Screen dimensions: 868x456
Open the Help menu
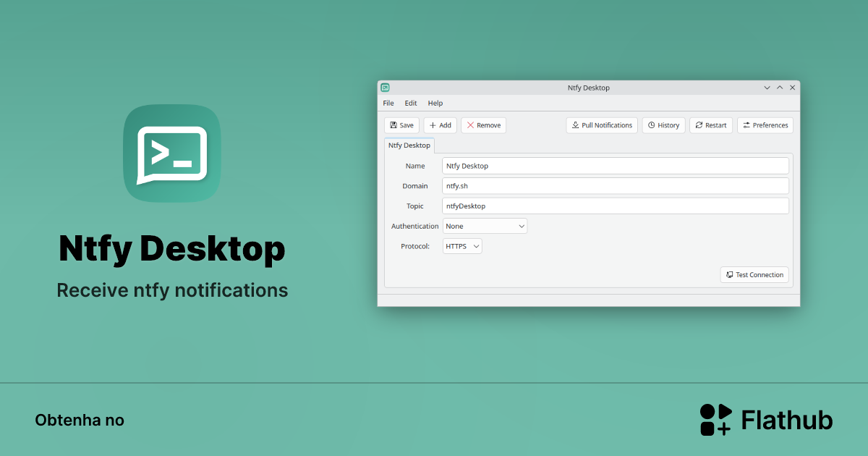[435, 103]
